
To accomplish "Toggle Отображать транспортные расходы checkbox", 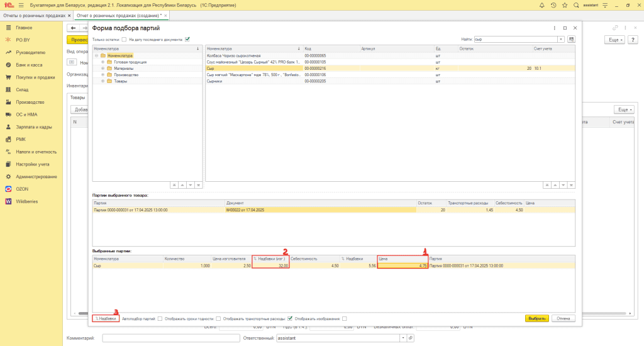I will [x=290, y=318].
